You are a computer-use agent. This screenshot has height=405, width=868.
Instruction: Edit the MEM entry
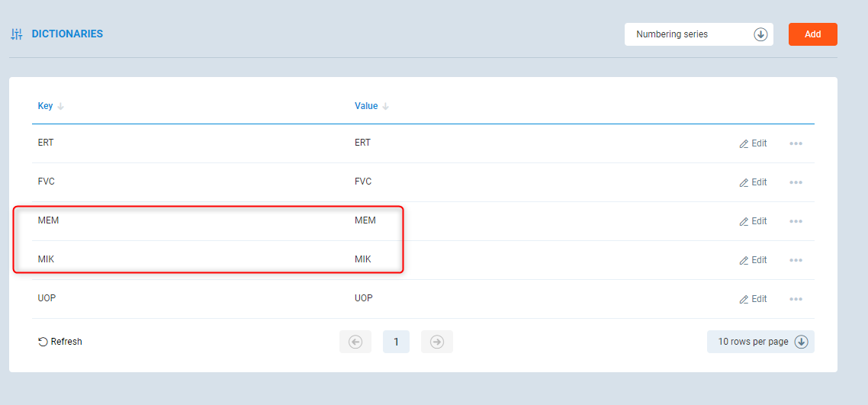[753, 221]
